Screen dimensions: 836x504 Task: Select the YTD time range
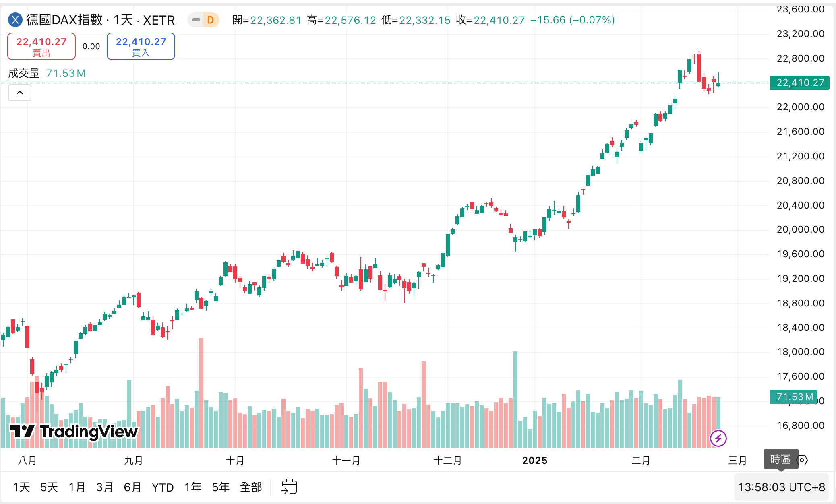(x=163, y=487)
